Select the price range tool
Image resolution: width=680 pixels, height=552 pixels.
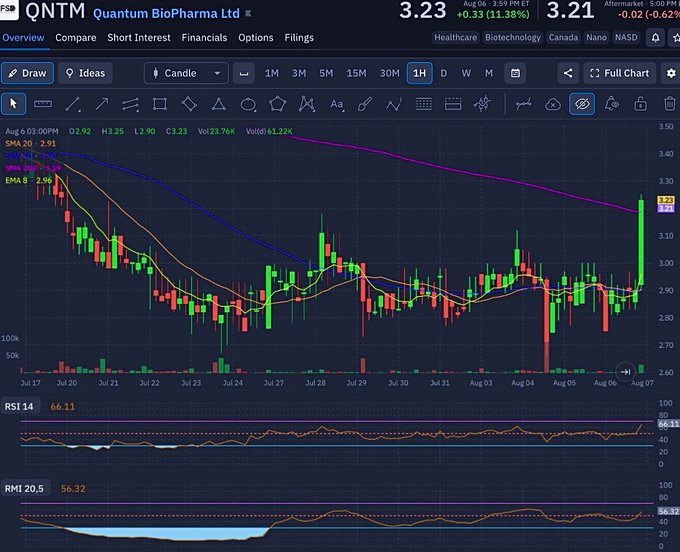click(x=453, y=104)
